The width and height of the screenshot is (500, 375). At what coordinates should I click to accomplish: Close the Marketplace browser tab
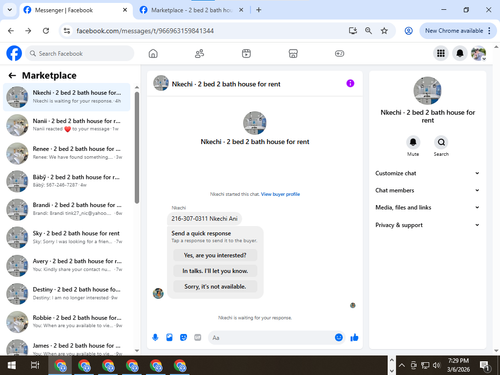coord(241,10)
